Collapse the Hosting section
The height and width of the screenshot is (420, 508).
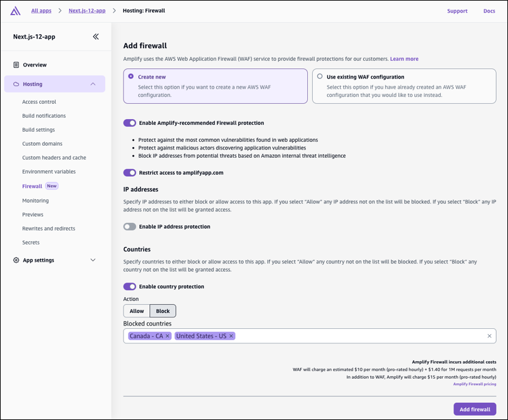tap(93, 84)
